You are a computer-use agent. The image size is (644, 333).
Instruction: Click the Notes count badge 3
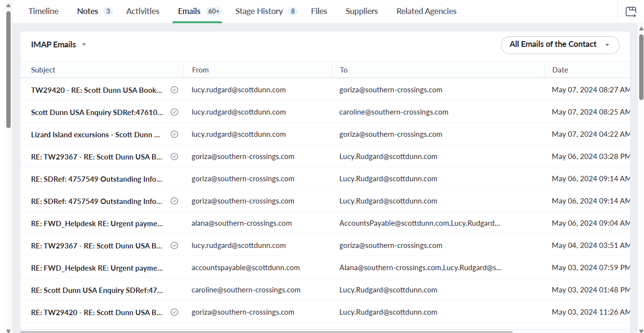(108, 11)
